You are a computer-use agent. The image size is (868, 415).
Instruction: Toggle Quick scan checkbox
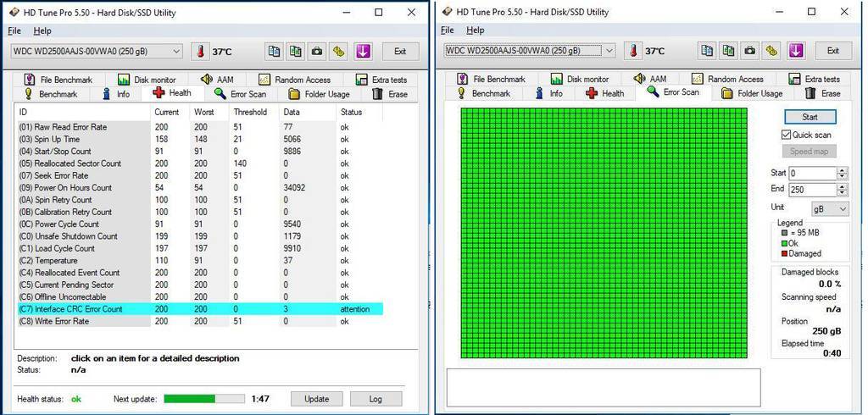pyautogui.click(x=786, y=135)
